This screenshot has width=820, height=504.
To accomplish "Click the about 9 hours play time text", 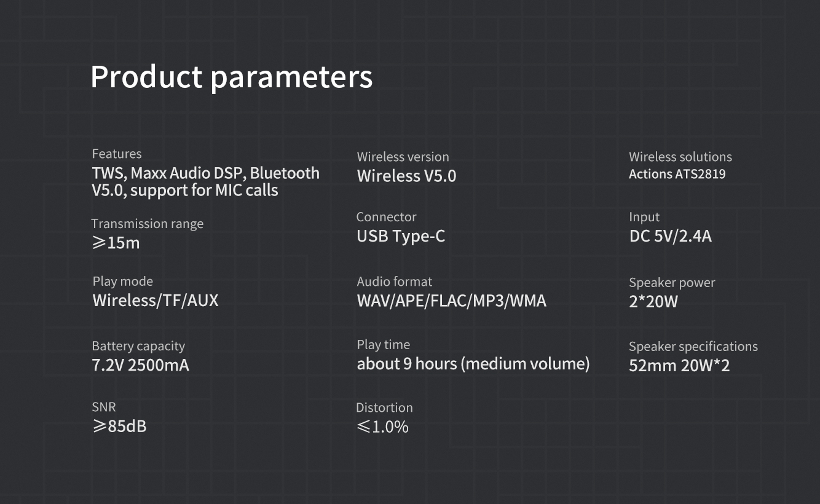I will (473, 364).
